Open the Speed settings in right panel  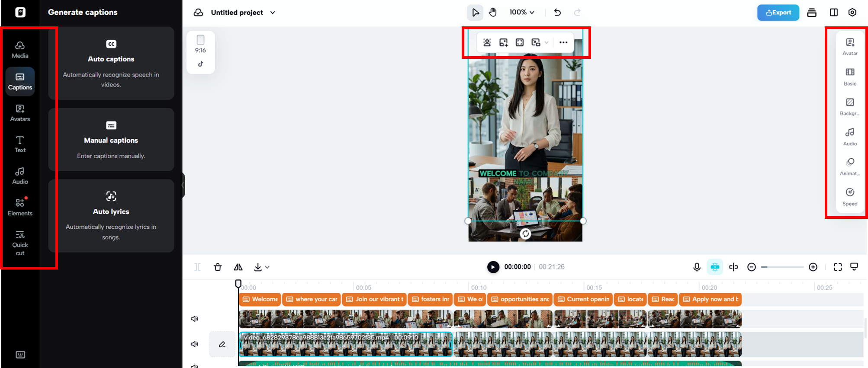(x=850, y=196)
